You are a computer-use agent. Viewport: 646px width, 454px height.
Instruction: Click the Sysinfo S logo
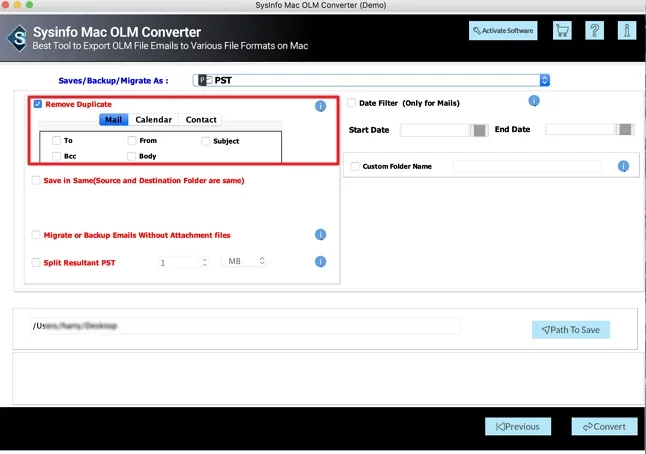click(18, 38)
